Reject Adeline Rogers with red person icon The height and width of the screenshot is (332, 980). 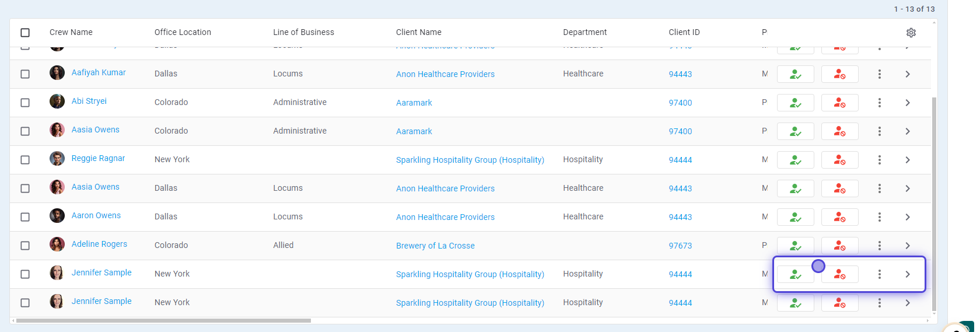(x=840, y=246)
